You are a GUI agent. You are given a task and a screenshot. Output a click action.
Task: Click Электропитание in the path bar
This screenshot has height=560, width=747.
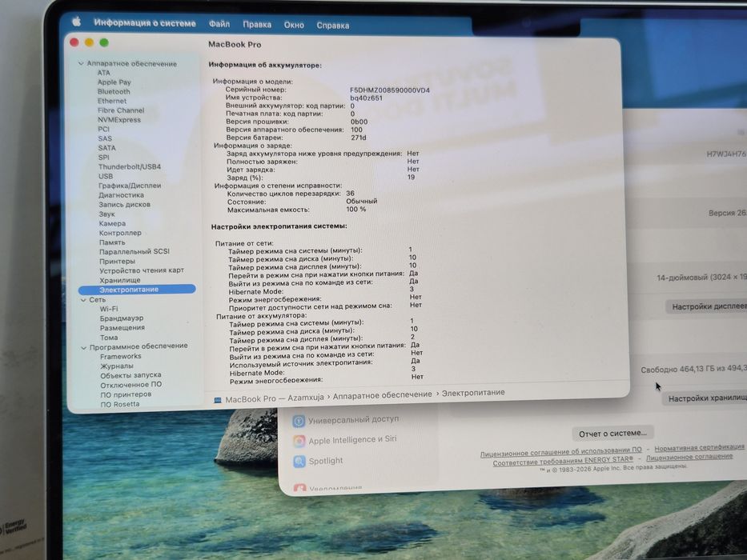(473, 393)
